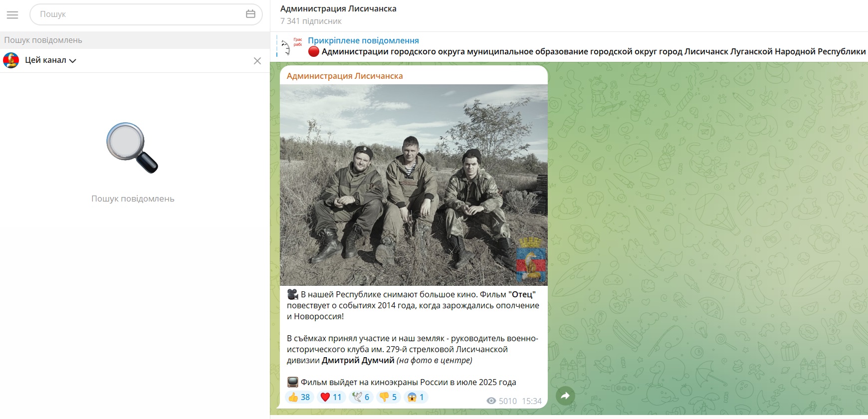Click the search input field
The height and width of the screenshot is (419, 868).
click(146, 14)
